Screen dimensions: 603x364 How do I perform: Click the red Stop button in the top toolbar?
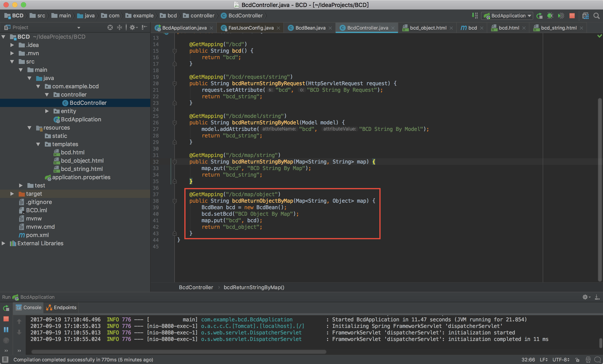572,16
